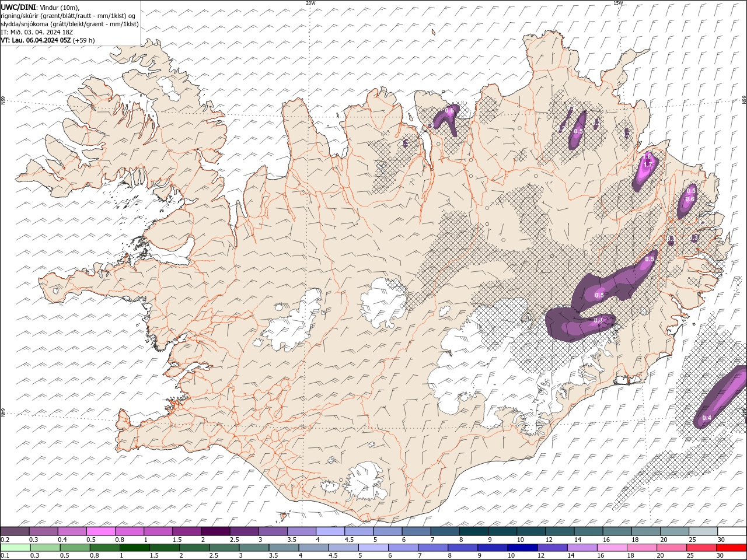Pick the lower legend swatch starting at 2
This screenshot has width=747, height=560.
click(194, 547)
